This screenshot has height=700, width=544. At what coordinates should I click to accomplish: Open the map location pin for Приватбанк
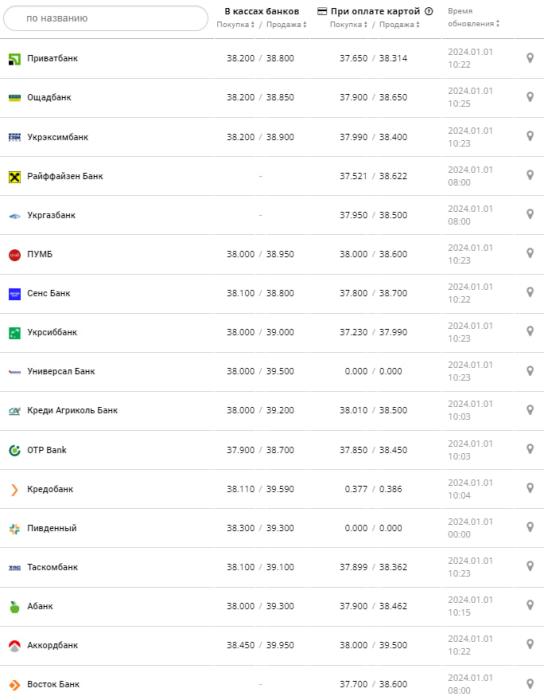pyautogui.click(x=530, y=58)
